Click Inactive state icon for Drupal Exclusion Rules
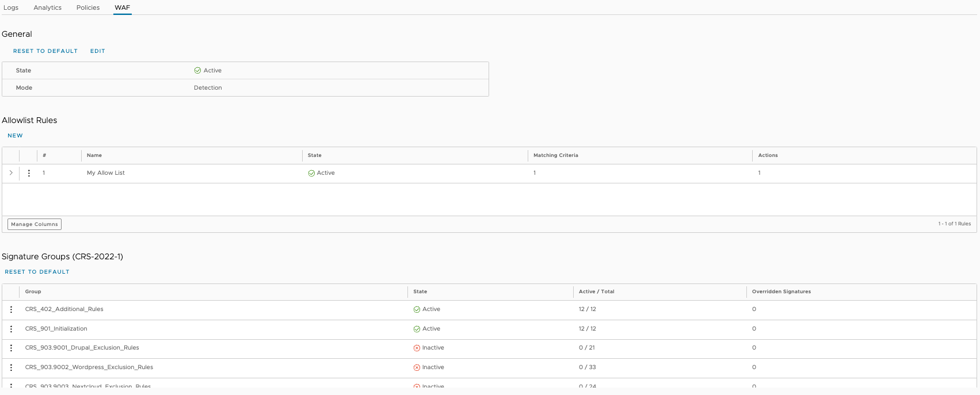Viewport: 980px width, 395px height. coord(417,348)
